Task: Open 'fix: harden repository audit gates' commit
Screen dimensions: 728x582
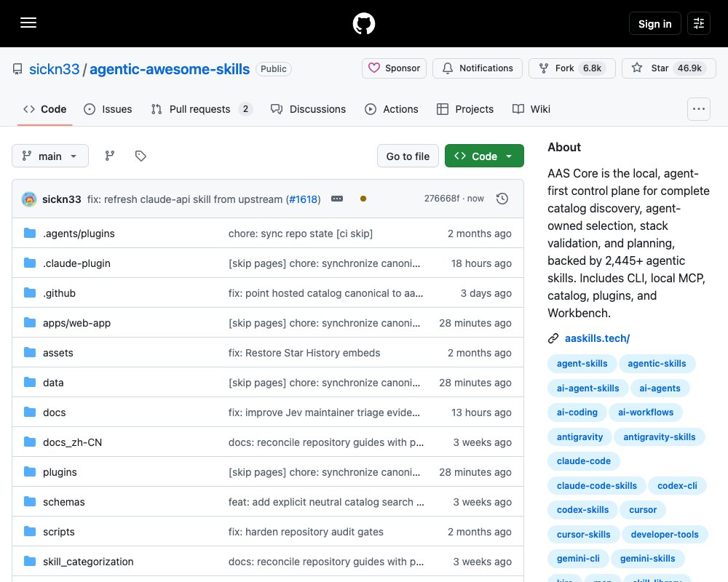Action: coord(306,532)
